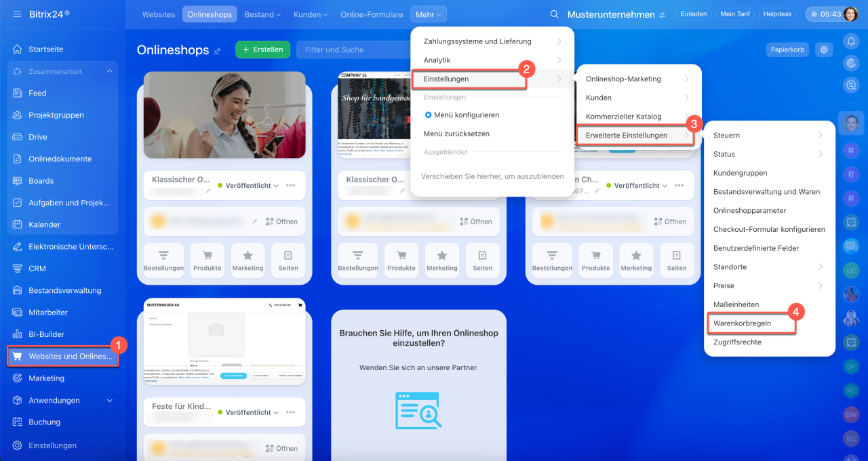Open Musterwagen AG shop preview thumbnail

(x=225, y=342)
